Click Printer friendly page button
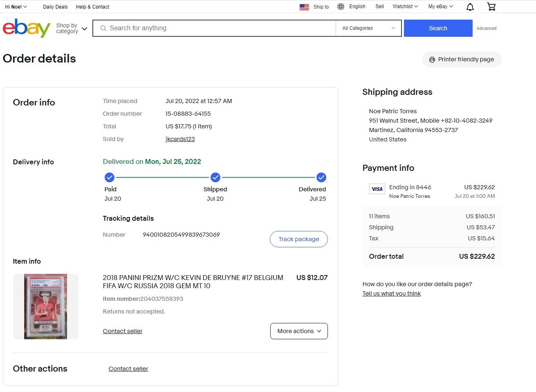 (462, 59)
